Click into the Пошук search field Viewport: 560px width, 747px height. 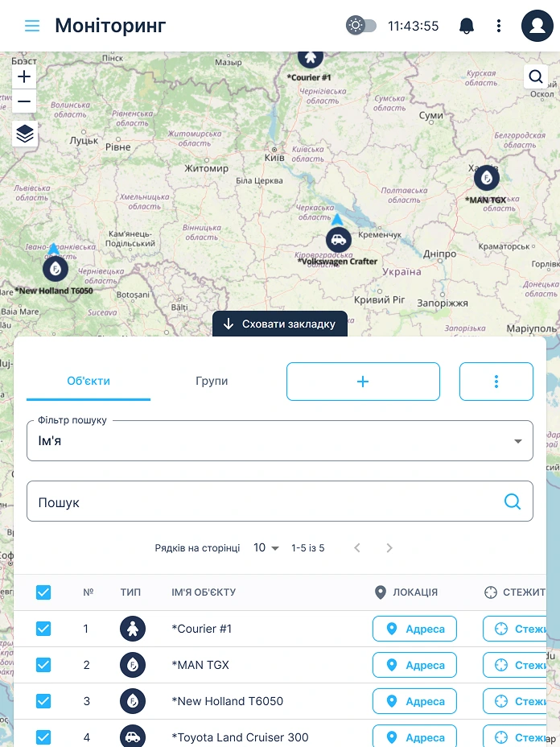click(266, 501)
